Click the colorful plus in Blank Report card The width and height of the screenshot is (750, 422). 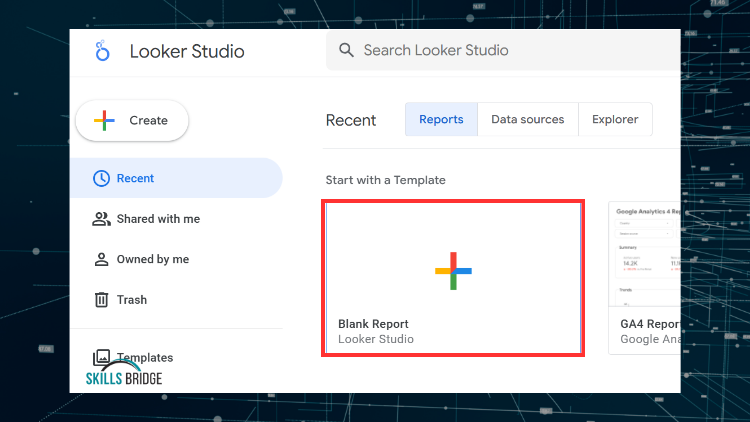[x=453, y=271]
